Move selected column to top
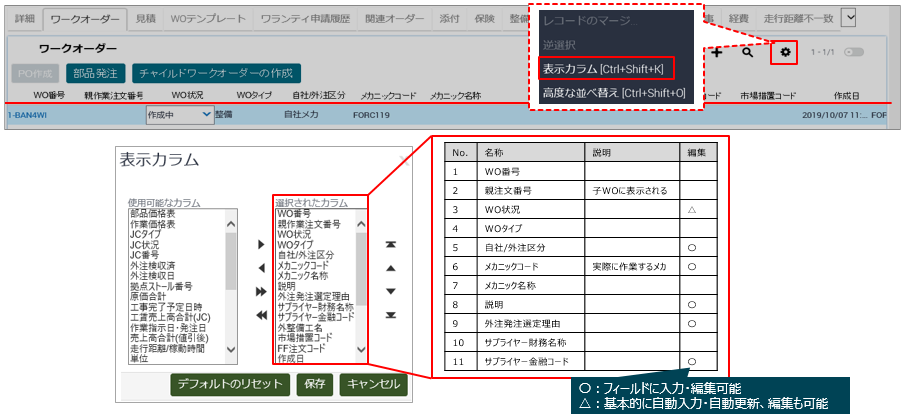 [x=391, y=244]
